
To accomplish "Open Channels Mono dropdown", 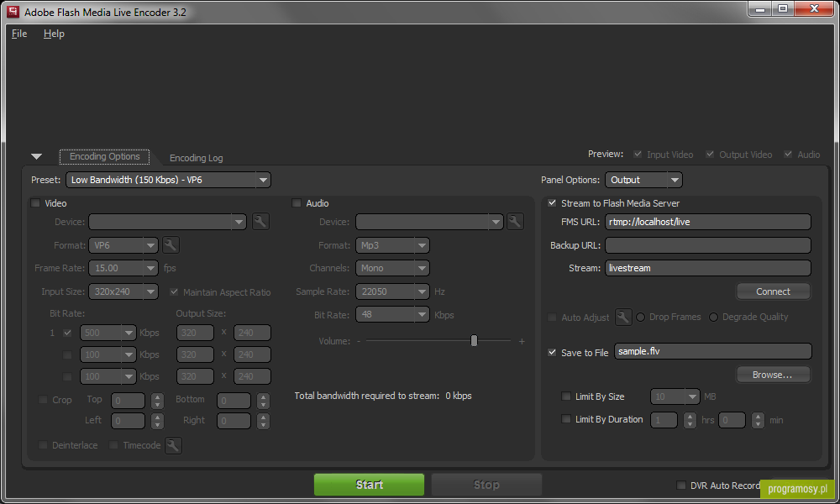I will (x=392, y=268).
